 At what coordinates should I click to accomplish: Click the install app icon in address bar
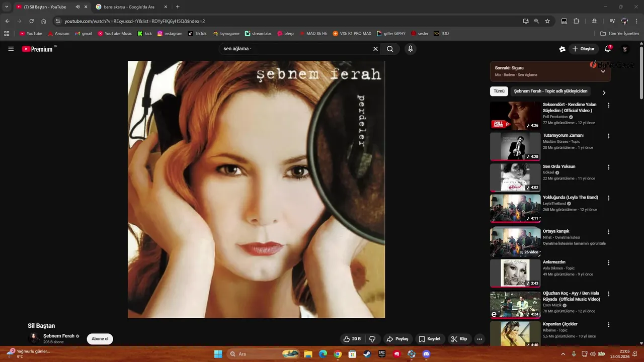(526, 21)
